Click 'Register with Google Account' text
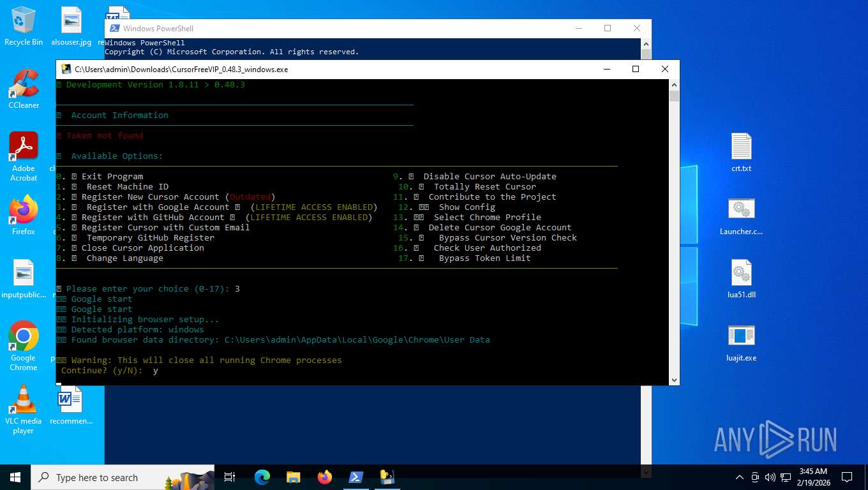 point(158,207)
